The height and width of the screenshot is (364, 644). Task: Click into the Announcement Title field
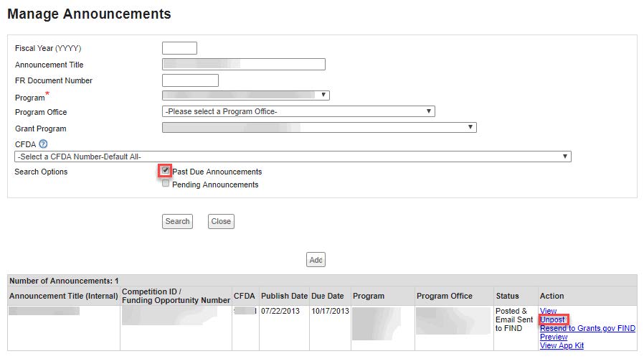click(244, 65)
